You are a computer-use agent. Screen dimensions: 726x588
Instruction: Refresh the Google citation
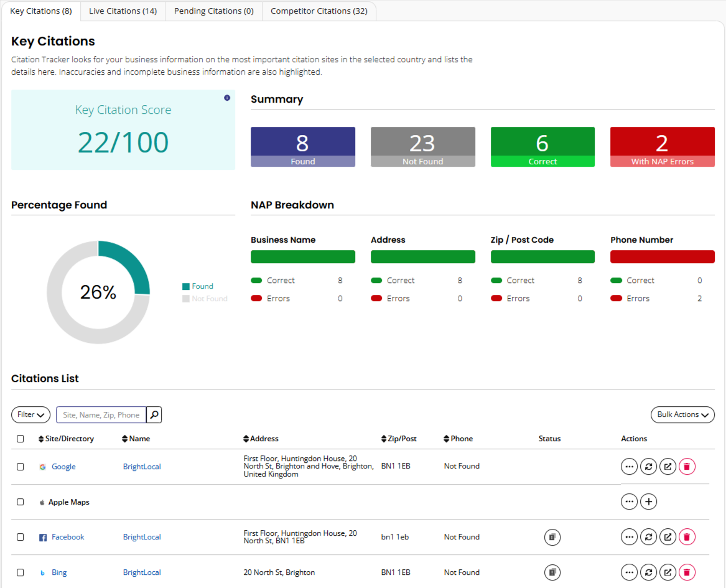648,467
